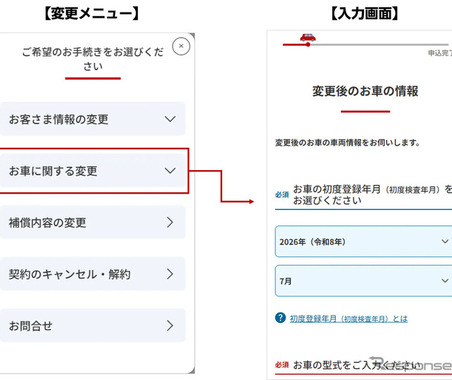Open the 初度登録年月（初度検査年月）とは help link
The height and width of the screenshot is (380, 452).
[x=349, y=319]
